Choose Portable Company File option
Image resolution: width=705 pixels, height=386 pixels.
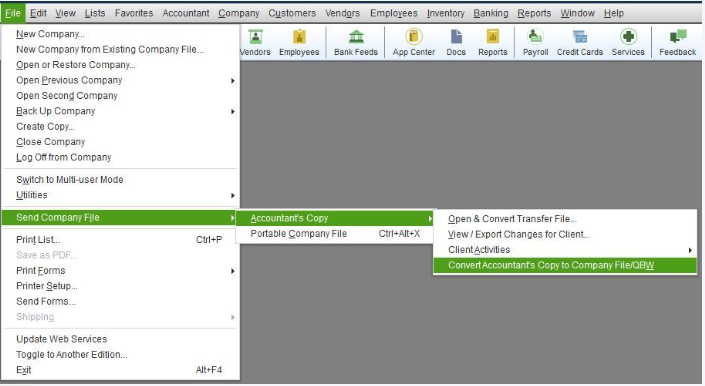(334, 234)
